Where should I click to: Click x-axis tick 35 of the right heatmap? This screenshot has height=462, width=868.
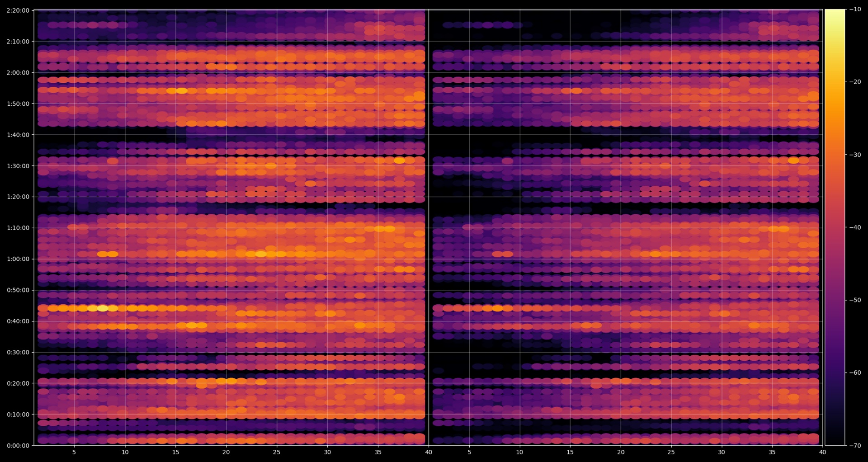tap(772, 452)
